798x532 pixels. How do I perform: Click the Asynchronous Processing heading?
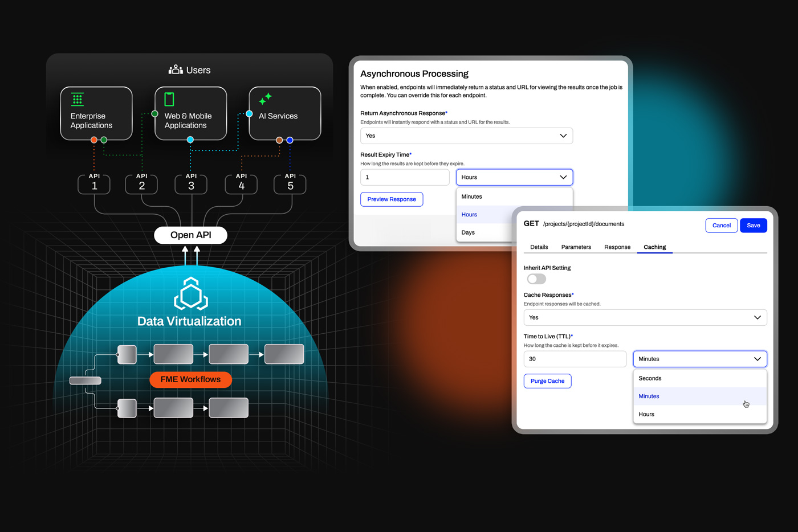(x=414, y=73)
